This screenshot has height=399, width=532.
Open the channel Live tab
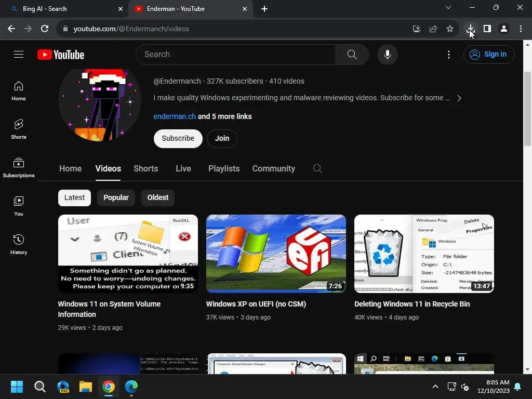pos(183,169)
